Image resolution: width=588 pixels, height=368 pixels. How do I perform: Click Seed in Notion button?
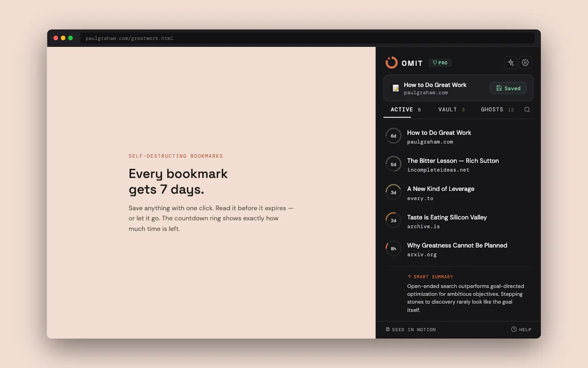point(410,330)
